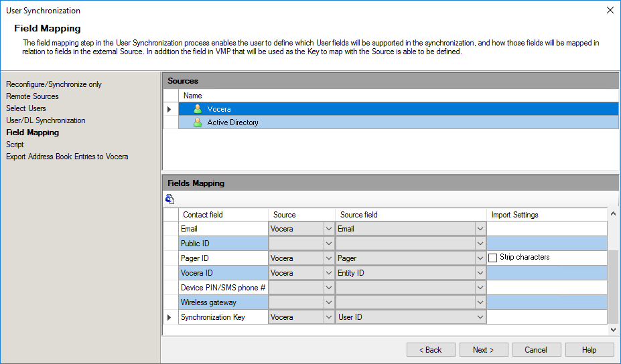Open Source field dropdown for Pager ID

point(480,258)
